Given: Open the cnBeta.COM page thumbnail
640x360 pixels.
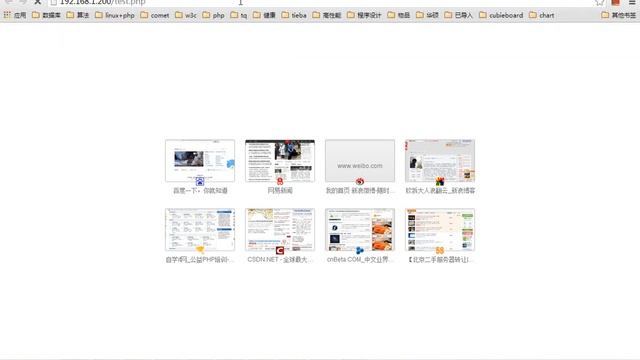Looking at the screenshot, I should point(360,229).
